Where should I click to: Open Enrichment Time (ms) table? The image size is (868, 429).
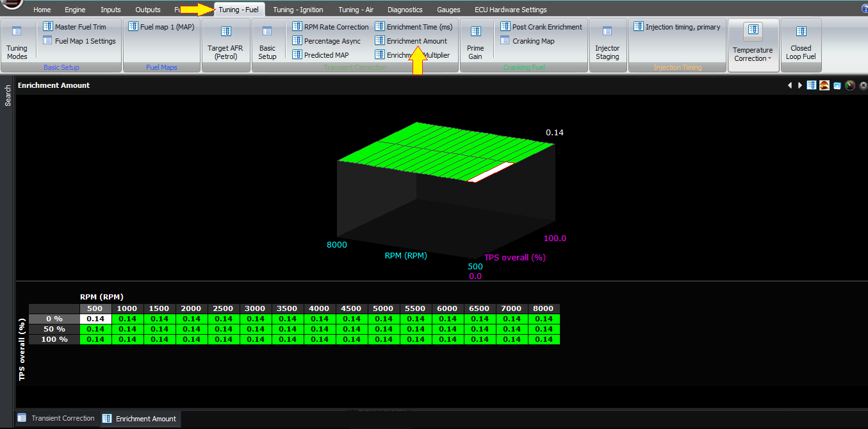413,27
